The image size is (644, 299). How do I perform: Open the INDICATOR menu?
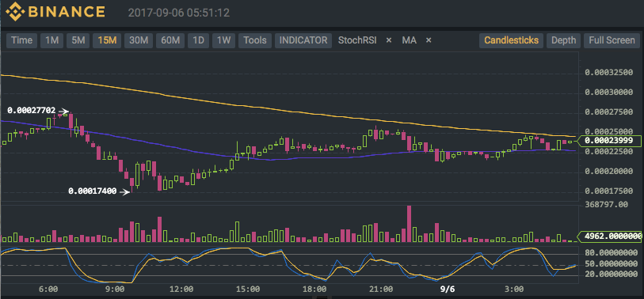(x=303, y=40)
